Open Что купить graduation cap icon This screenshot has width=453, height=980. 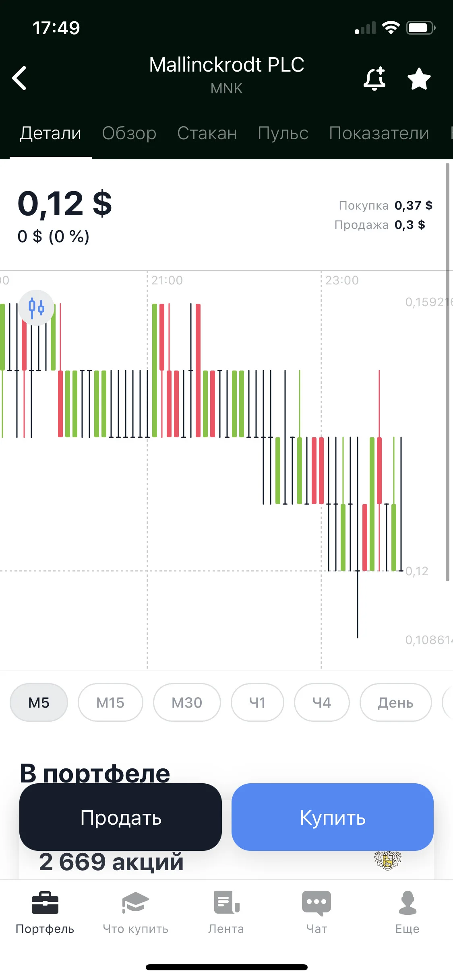135,903
